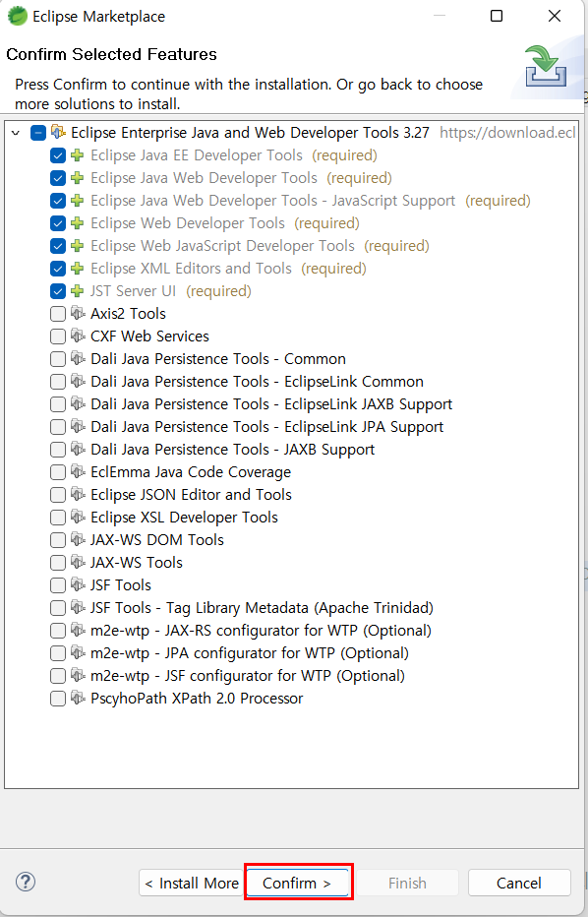The width and height of the screenshot is (588, 917).
Task: Click feature icon beside Dali EclipseLink Common
Action: 78,381
